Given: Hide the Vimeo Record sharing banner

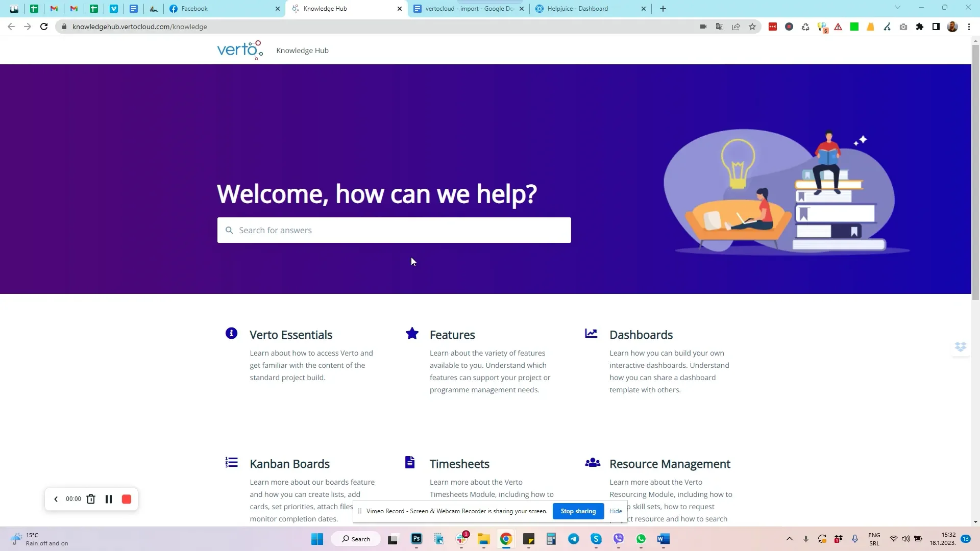Looking at the screenshot, I should pyautogui.click(x=616, y=511).
